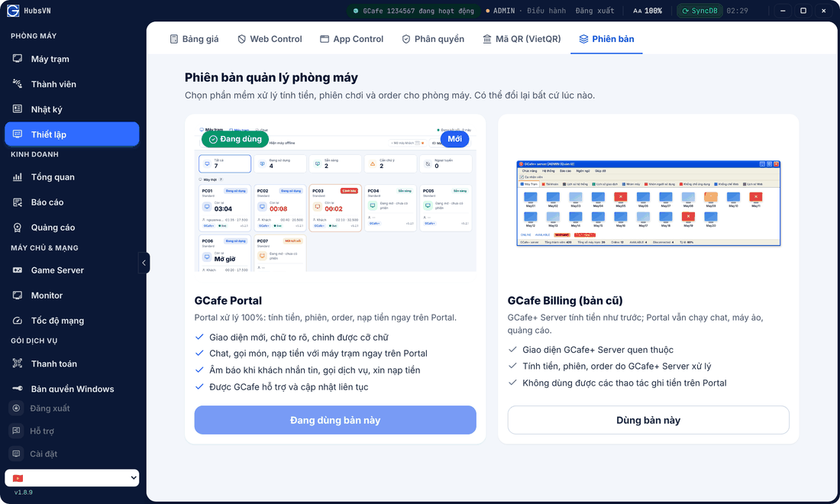Click the Máy trạm monitor icon
This screenshot has height=504, width=840.
pyautogui.click(x=18, y=58)
